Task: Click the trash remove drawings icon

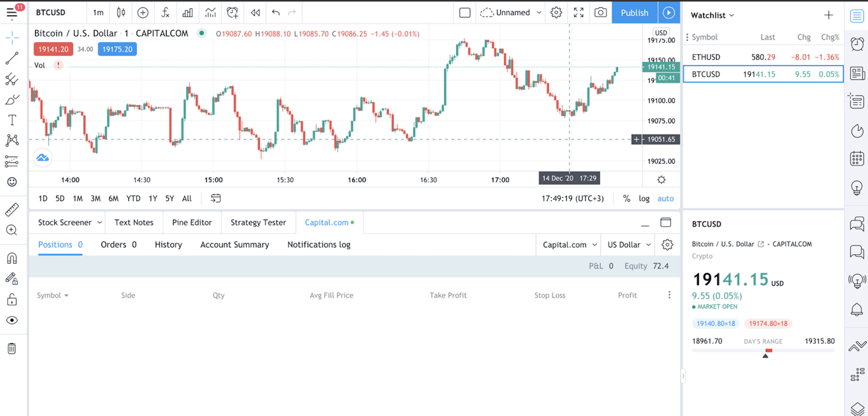Action: (12, 348)
